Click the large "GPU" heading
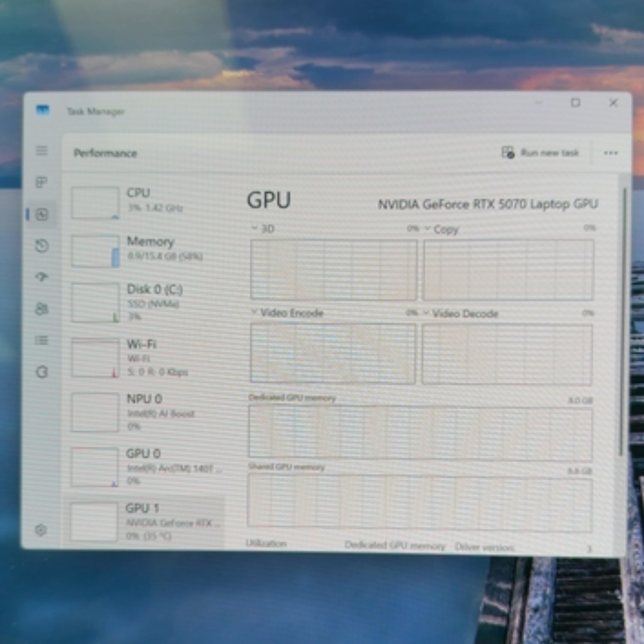Screen dimensions: 644x644 click(x=269, y=200)
